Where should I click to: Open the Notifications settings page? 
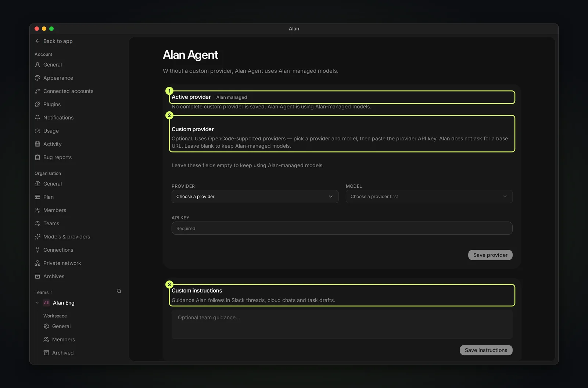[58, 118]
